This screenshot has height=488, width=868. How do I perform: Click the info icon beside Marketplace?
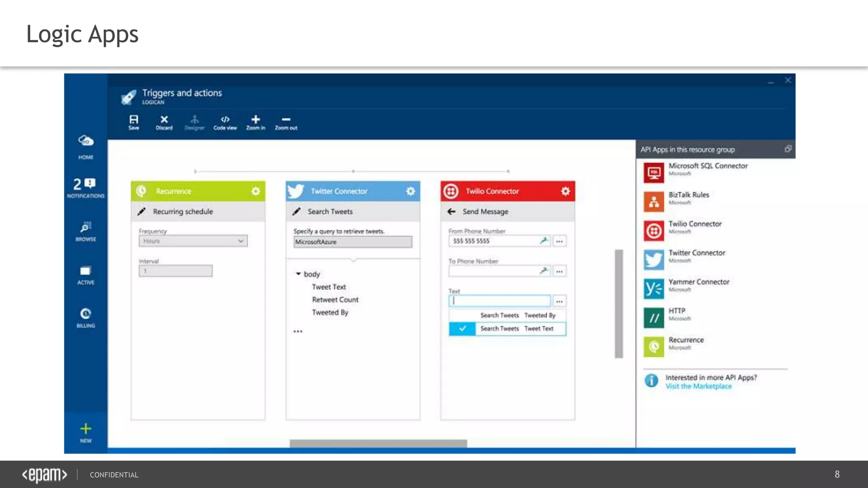coord(651,381)
